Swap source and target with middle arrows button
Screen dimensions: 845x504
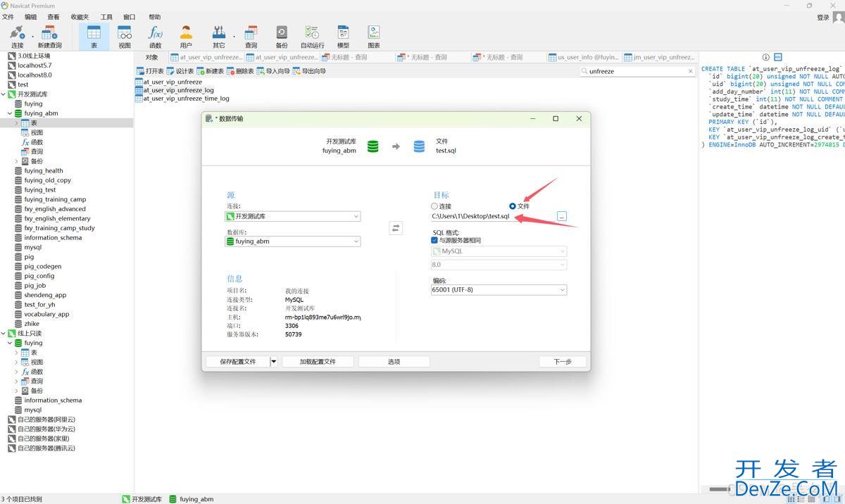click(396, 228)
